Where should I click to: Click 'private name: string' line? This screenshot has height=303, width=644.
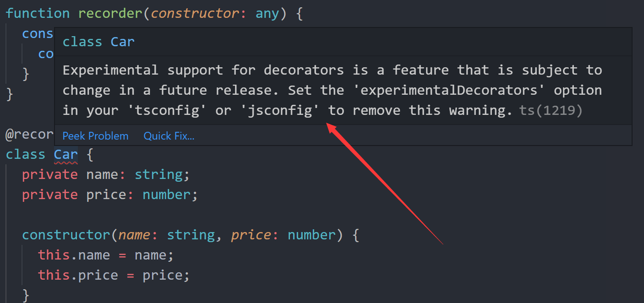pyautogui.click(x=105, y=175)
